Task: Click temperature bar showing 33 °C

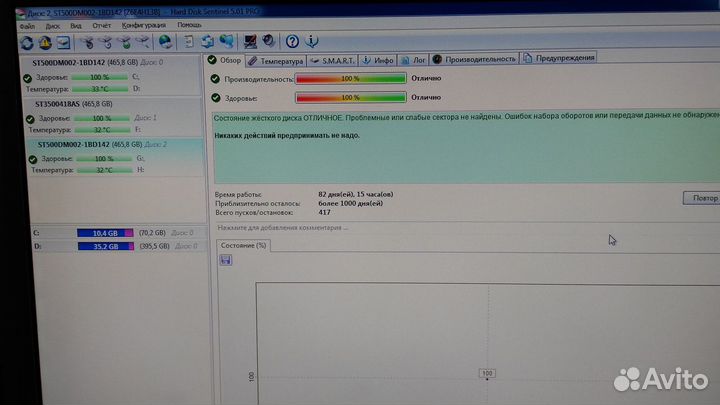Action: (x=100, y=89)
